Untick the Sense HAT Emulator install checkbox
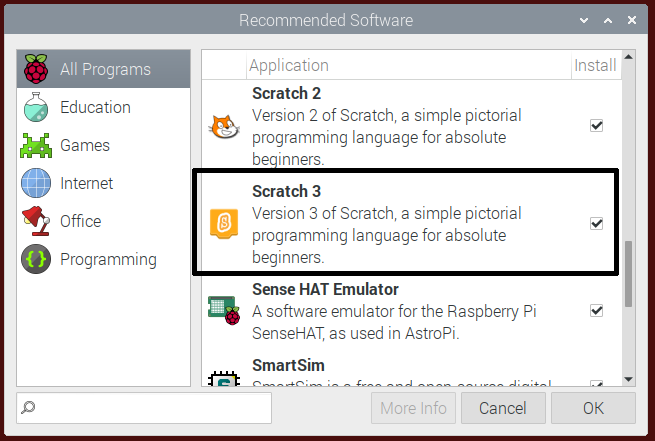This screenshot has height=441, width=655. [597, 310]
